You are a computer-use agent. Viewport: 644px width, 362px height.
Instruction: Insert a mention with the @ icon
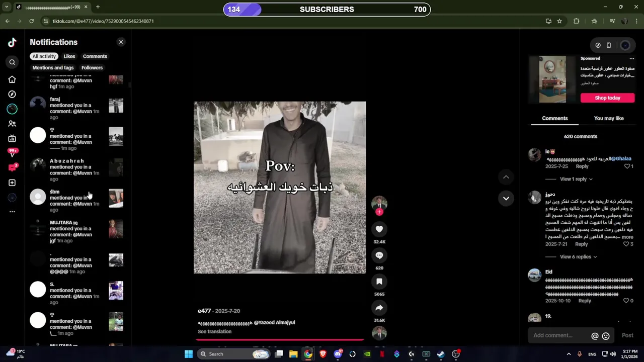tap(595, 336)
